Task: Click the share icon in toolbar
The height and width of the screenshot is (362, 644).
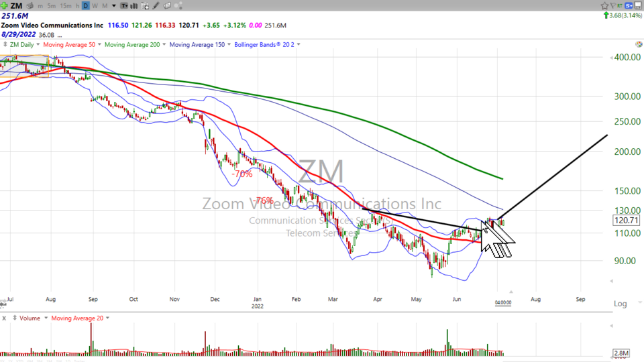Action: pyautogui.click(x=178, y=6)
